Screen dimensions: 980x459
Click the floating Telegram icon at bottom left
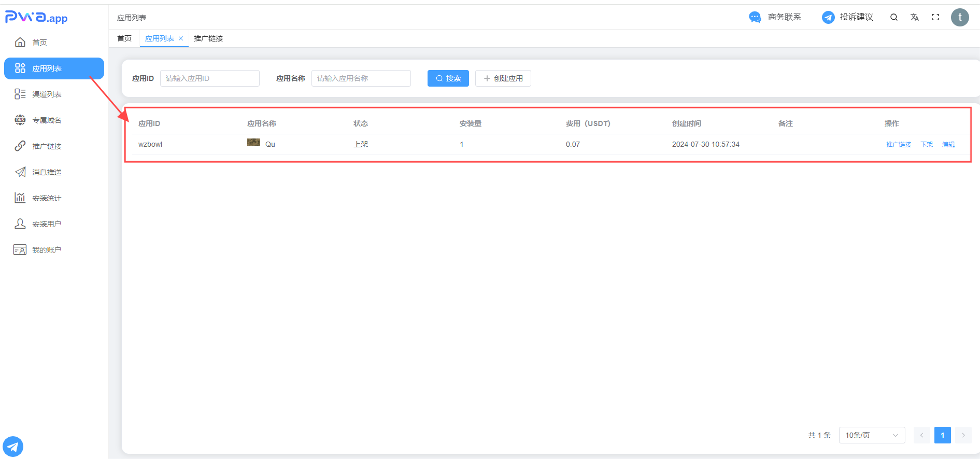pyautogui.click(x=13, y=446)
